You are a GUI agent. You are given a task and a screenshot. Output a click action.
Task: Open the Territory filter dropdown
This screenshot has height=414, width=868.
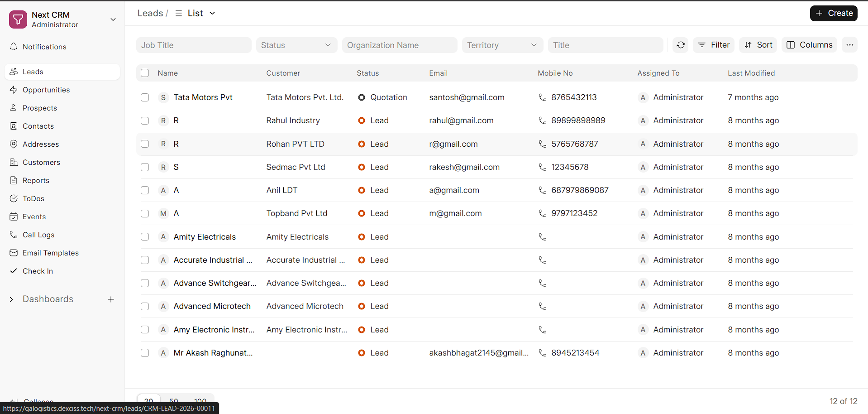[x=502, y=45]
